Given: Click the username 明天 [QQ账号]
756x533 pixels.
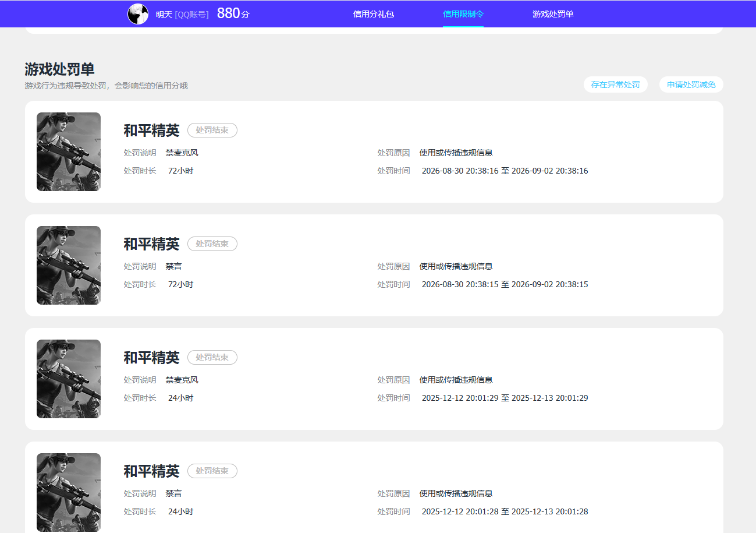Looking at the screenshot, I should click(x=182, y=15).
